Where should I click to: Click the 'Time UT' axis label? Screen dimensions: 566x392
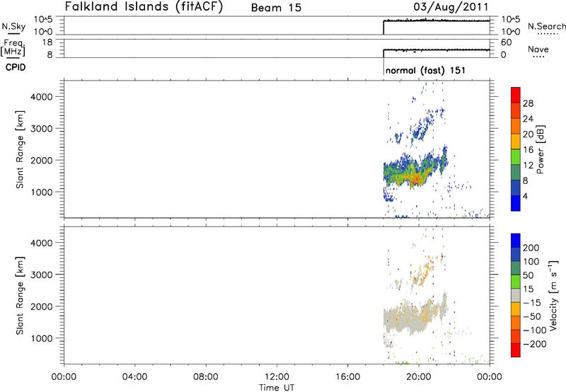tap(277, 388)
